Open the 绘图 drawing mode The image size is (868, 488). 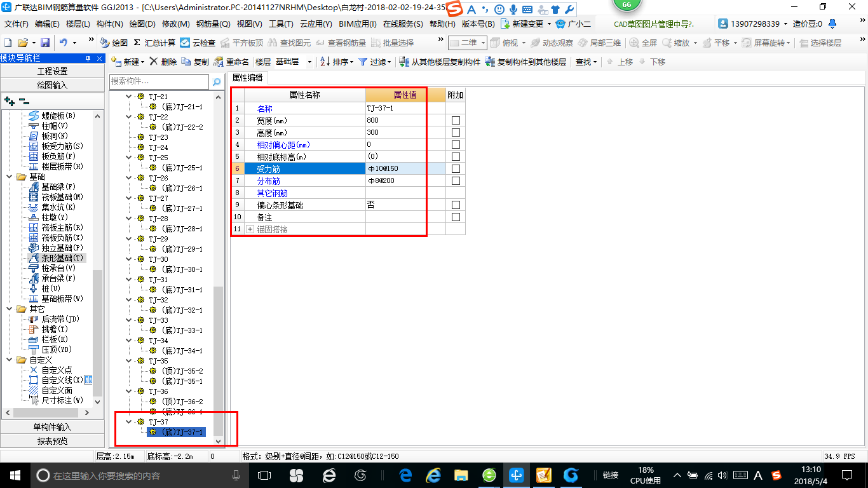[x=114, y=43]
